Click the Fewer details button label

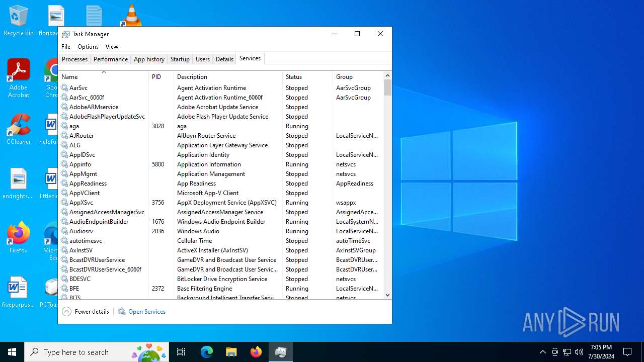tap(92, 312)
